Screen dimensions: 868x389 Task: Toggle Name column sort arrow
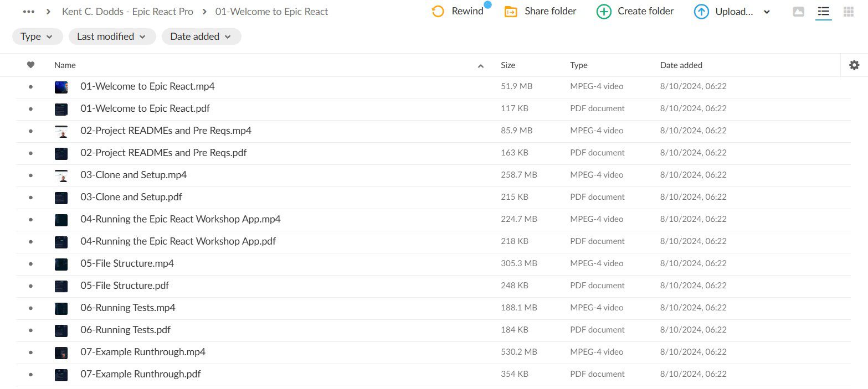coord(481,66)
